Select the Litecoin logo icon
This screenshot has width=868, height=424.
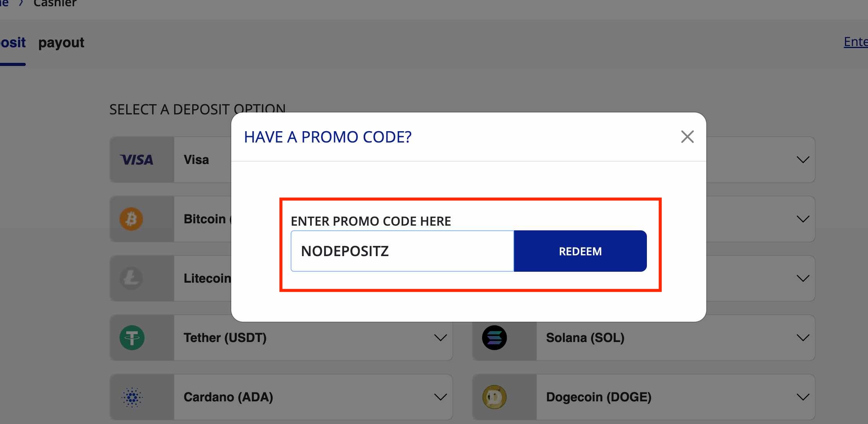[131, 278]
